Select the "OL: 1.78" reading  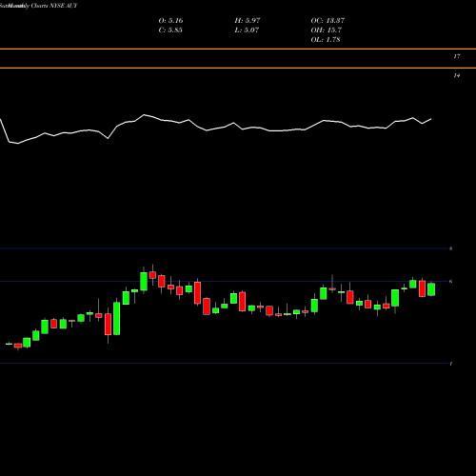pos(326,40)
